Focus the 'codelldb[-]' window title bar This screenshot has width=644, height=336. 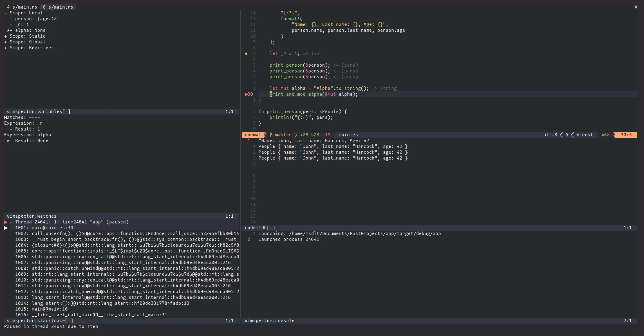coord(440,228)
